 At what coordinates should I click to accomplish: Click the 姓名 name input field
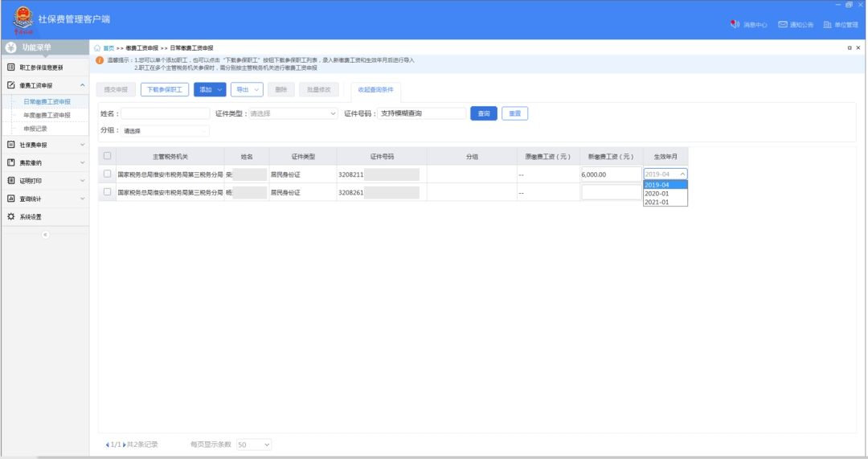(165, 114)
